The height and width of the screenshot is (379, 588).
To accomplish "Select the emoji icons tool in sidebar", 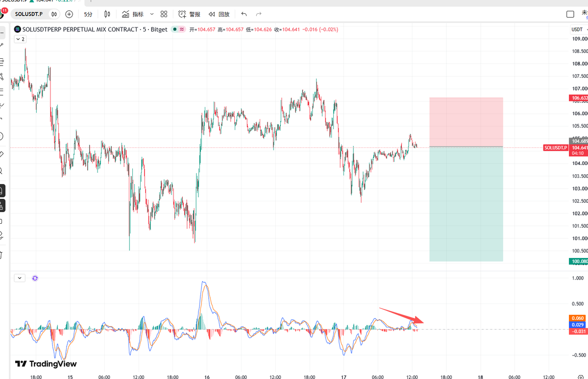I will (1, 136).
